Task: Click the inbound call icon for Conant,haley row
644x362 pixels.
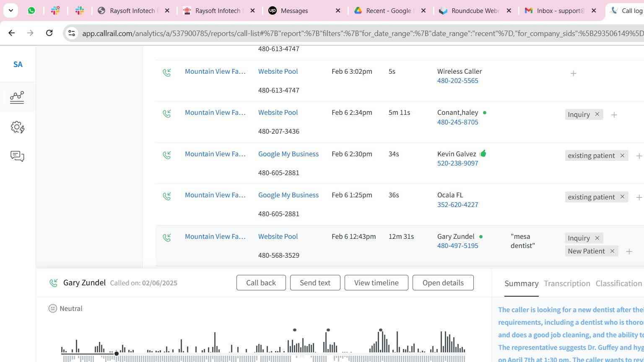Action: pyautogui.click(x=167, y=114)
